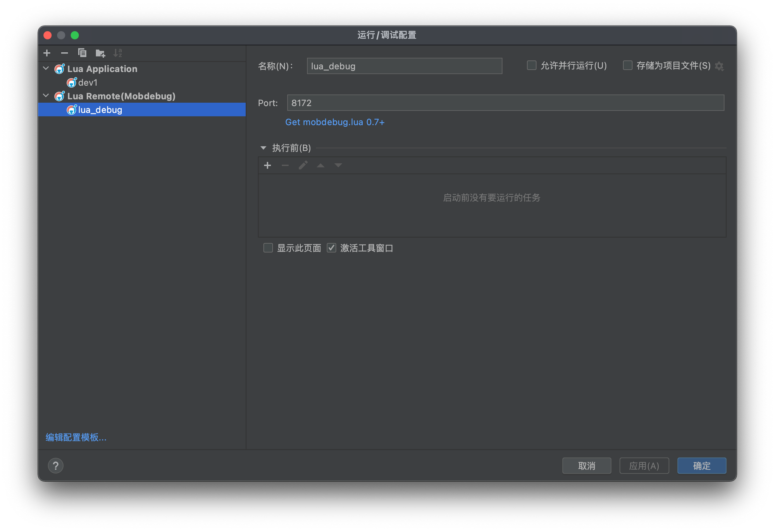Collapse the 执行前 section
This screenshot has width=775, height=532.
coord(263,148)
